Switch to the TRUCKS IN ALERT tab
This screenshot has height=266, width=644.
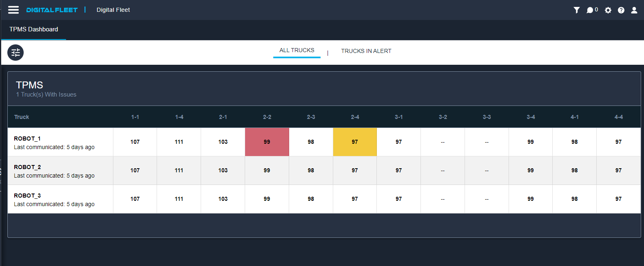366,51
